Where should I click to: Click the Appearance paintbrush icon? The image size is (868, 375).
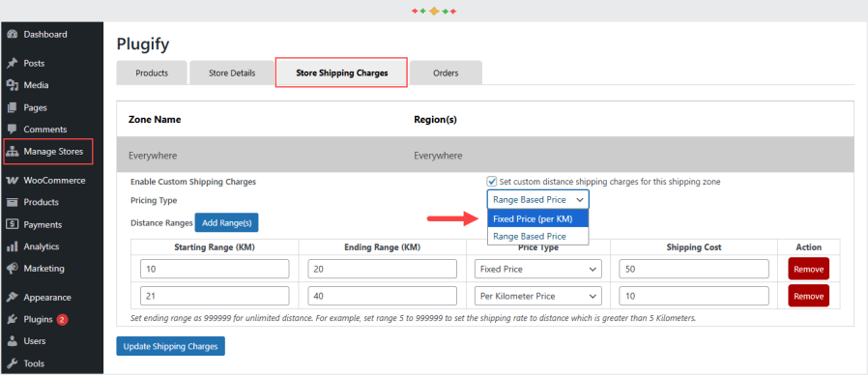click(x=13, y=298)
